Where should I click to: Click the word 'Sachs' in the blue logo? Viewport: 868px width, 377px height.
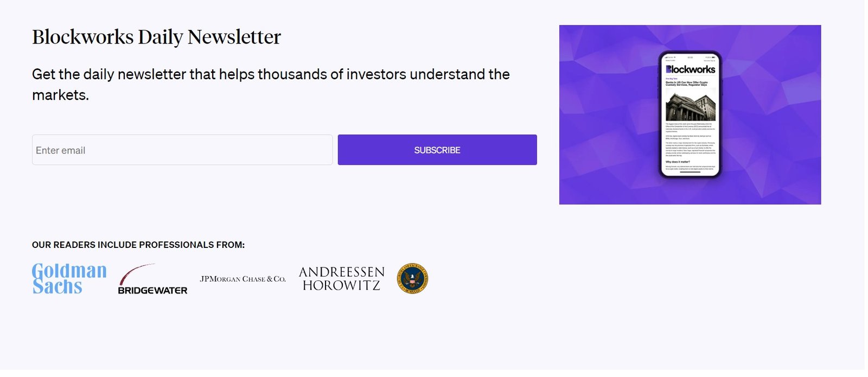(x=58, y=286)
